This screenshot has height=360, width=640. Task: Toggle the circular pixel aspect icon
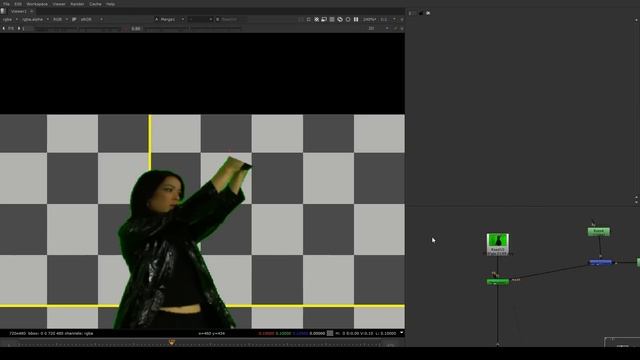pyautogui.click(x=348, y=19)
